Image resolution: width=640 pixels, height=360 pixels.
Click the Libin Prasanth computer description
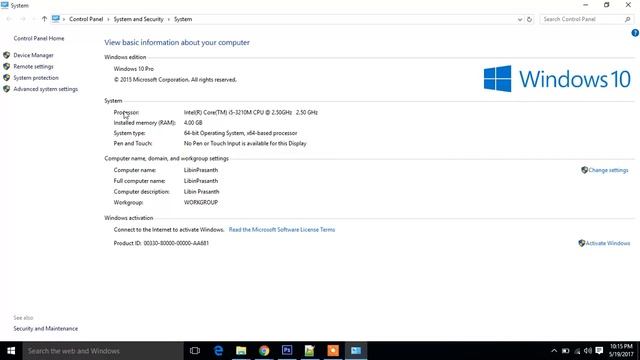[201, 192]
